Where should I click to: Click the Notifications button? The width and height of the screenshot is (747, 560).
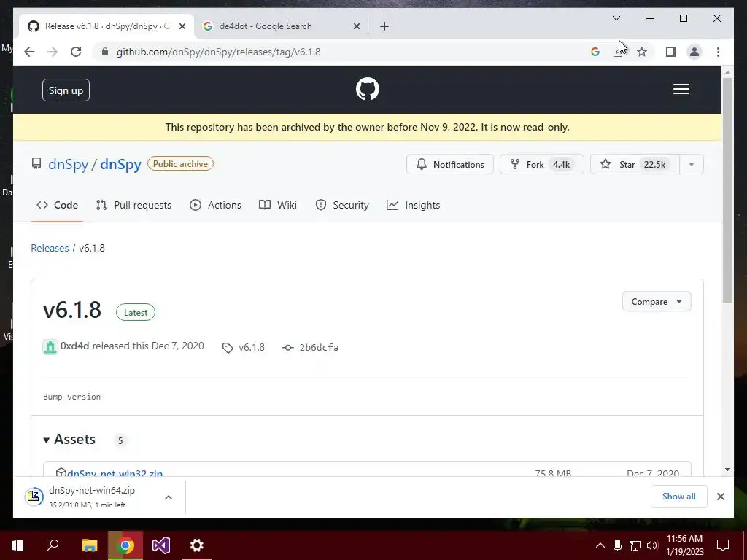click(x=449, y=164)
